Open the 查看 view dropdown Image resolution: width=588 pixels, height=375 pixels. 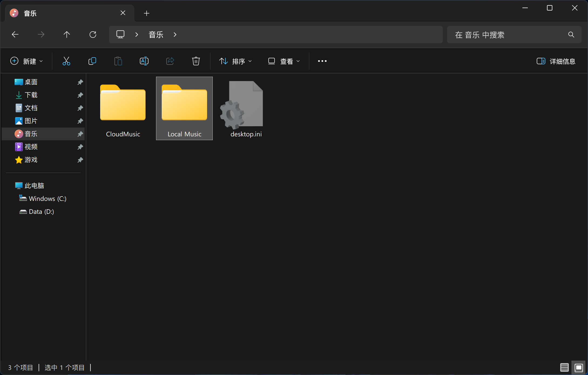pos(284,61)
